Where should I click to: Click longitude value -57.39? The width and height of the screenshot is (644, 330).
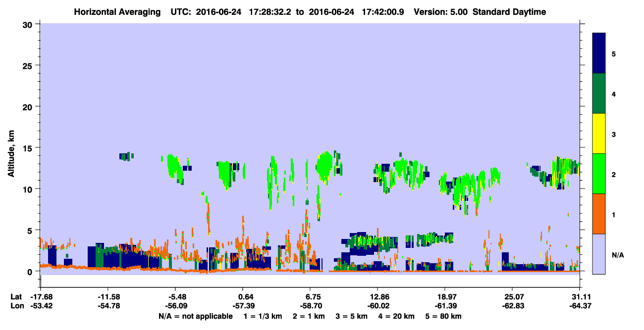click(243, 306)
